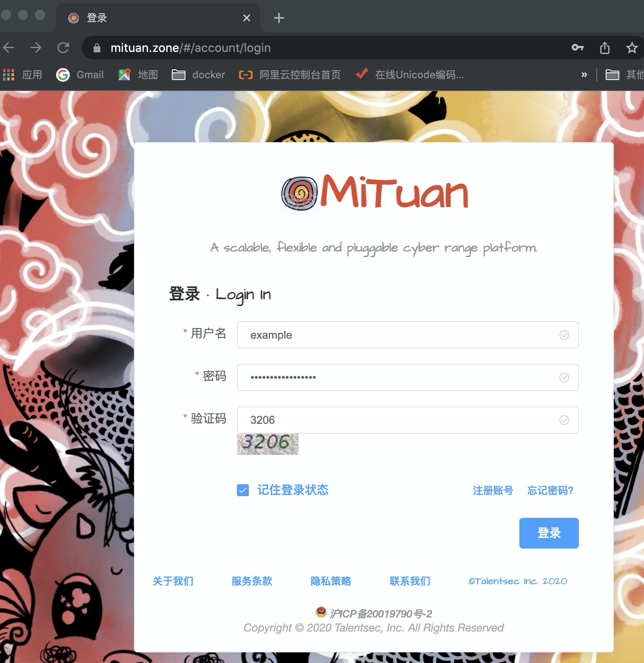Click the password key icon in address bar
This screenshot has width=644, height=663.
[x=577, y=48]
